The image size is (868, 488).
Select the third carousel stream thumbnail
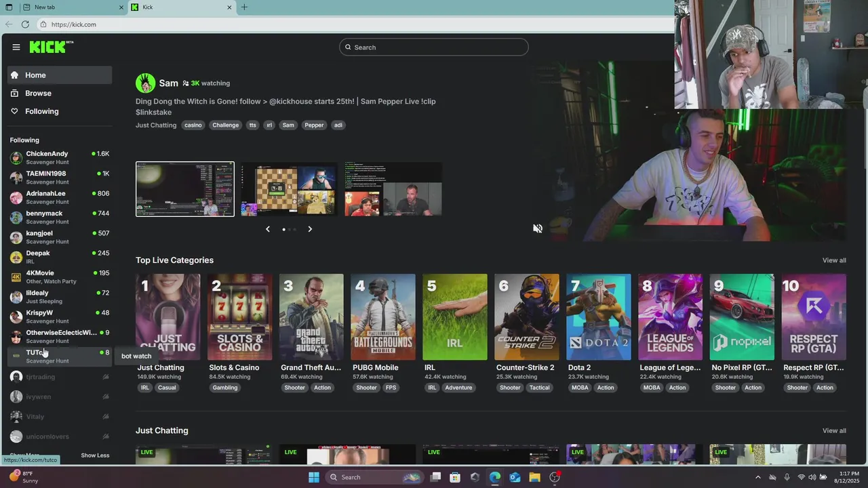click(x=393, y=189)
